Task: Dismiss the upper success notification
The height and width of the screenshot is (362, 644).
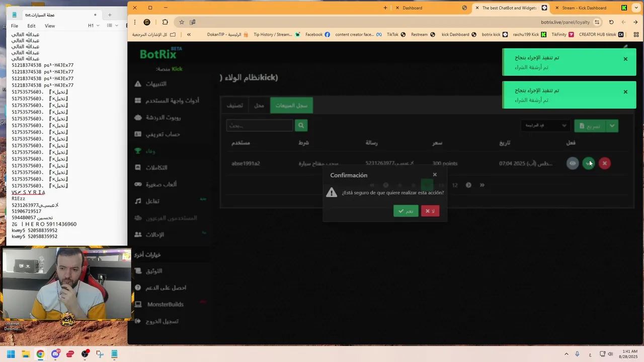Action: pos(625,59)
